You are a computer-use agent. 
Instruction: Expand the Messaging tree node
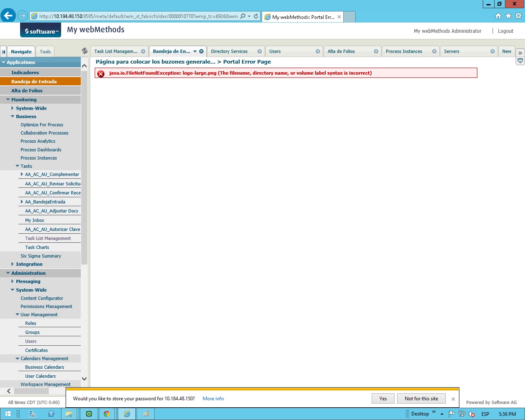point(12,281)
